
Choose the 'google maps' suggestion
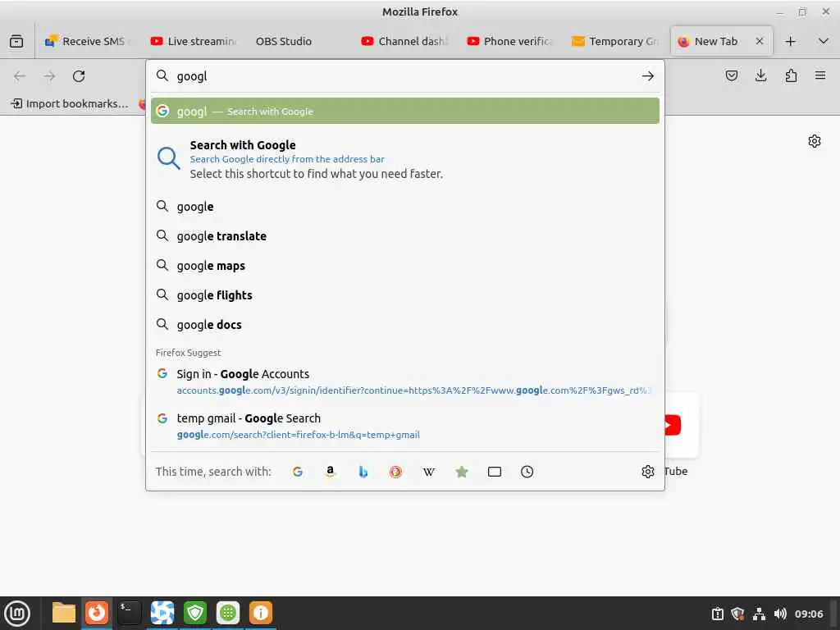(x=405, y=266)
